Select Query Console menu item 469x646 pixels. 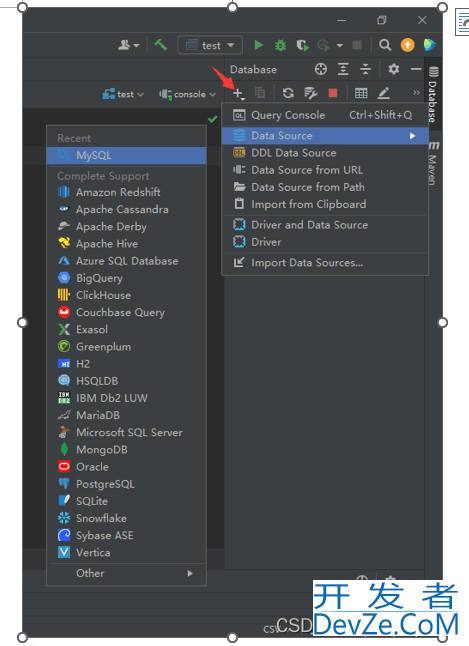325,115
